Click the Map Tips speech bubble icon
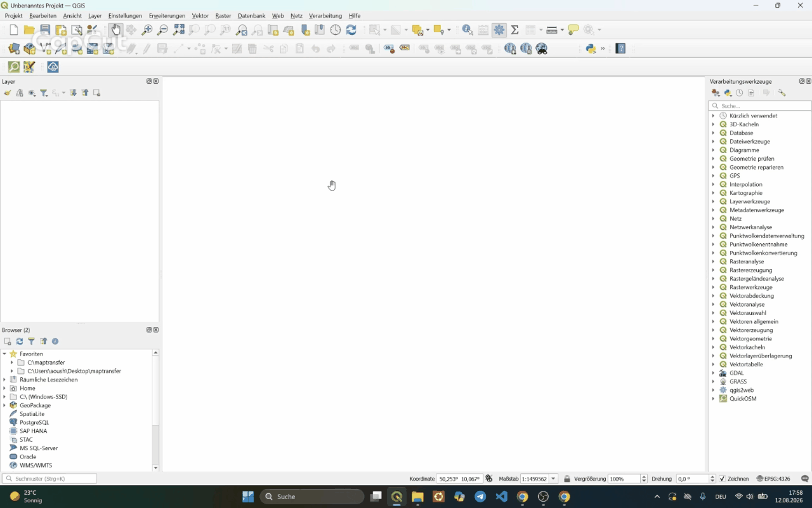Viewport: 812px width, 508px height. click(573, 30)
